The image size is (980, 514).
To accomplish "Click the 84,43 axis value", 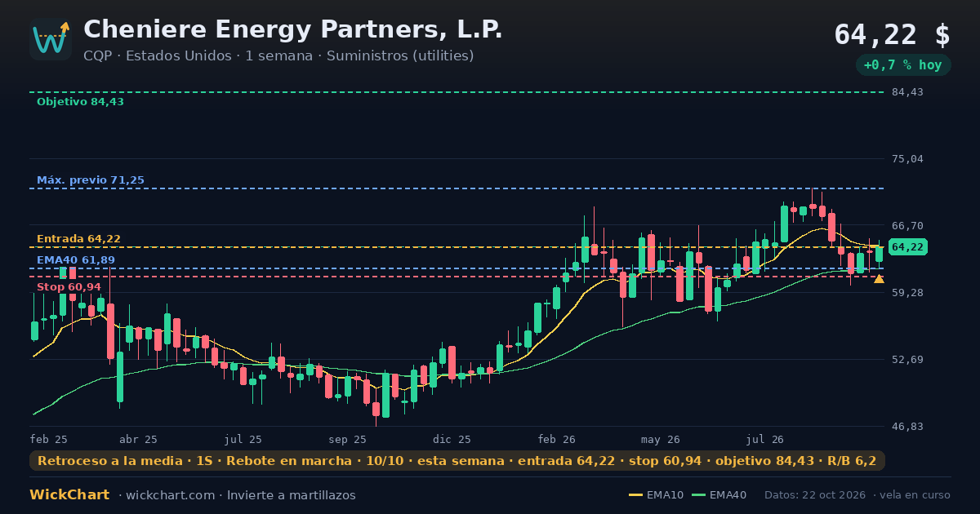I will [x=907, y=92].
